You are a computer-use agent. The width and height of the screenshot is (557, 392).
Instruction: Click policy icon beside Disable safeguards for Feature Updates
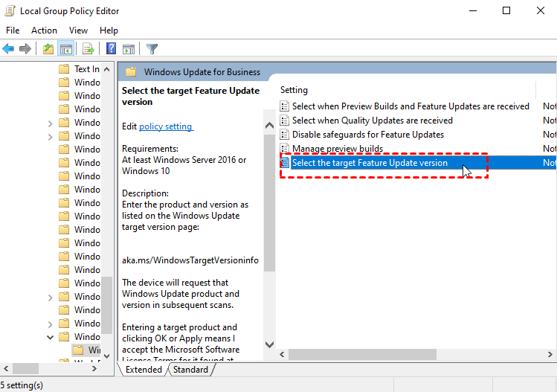click(284, 135)
